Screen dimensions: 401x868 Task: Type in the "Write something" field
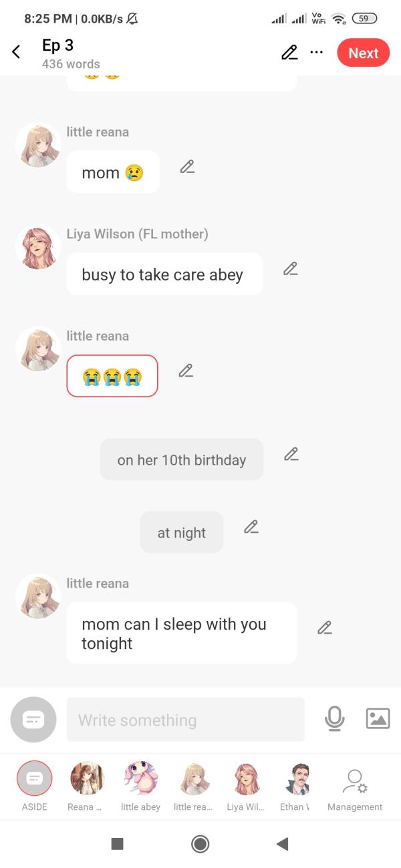pyautogui.click(x=185, y=720)
